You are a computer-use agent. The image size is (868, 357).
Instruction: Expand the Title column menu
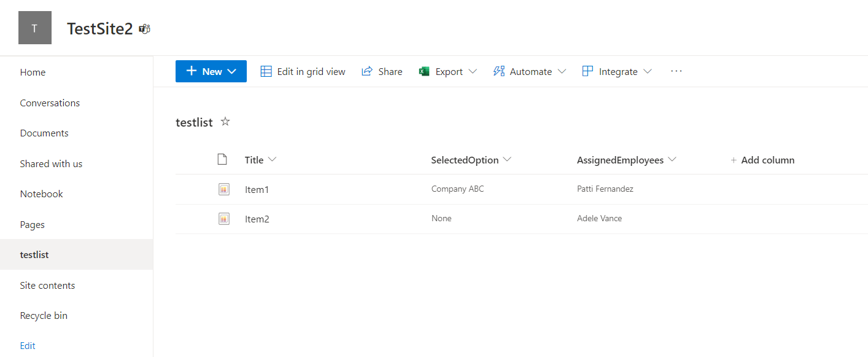point(273,160)
